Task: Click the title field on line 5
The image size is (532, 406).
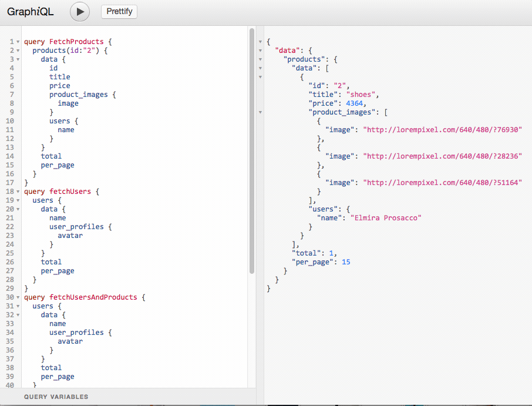Action: coord(60,77)
